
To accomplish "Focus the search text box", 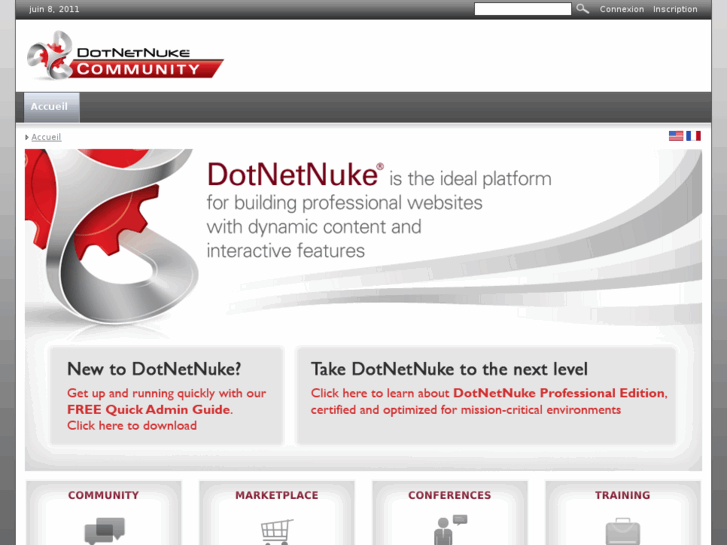I will point(523,9).
